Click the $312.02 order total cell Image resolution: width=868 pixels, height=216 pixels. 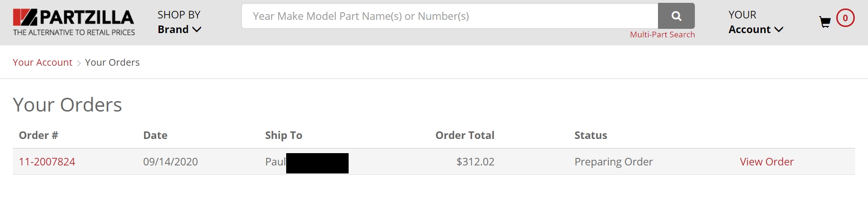(475, 162)
